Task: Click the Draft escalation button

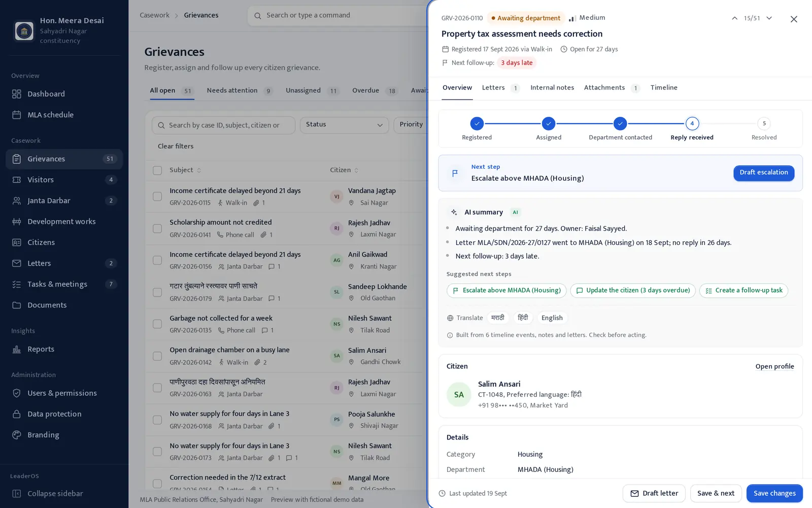Action: pos(764,173)
